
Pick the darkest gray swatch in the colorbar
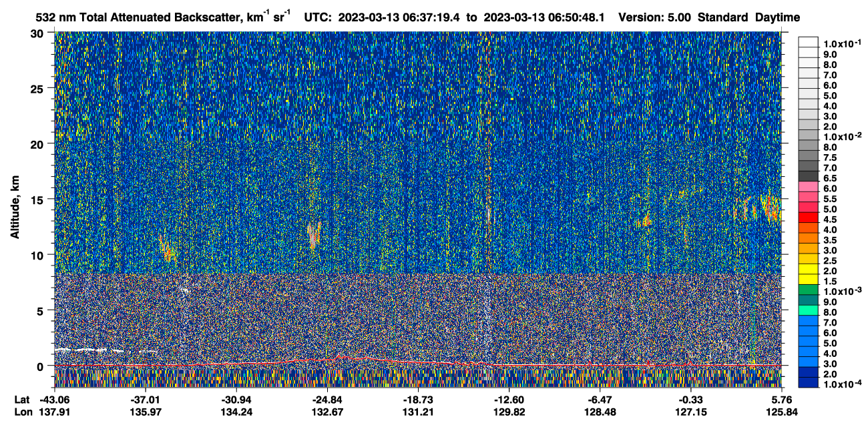click(809, 175)
